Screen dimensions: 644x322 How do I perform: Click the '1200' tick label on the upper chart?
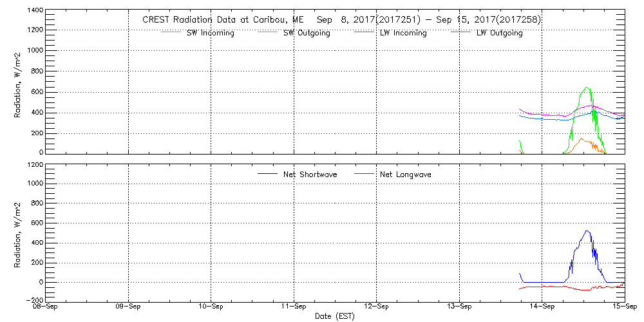coord(35,30)
